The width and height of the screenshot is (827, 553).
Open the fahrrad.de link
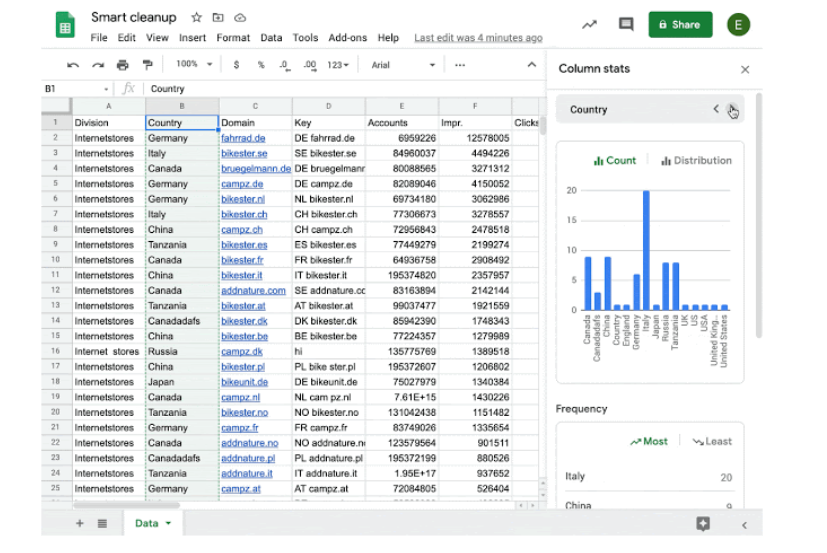coord(243,138)
